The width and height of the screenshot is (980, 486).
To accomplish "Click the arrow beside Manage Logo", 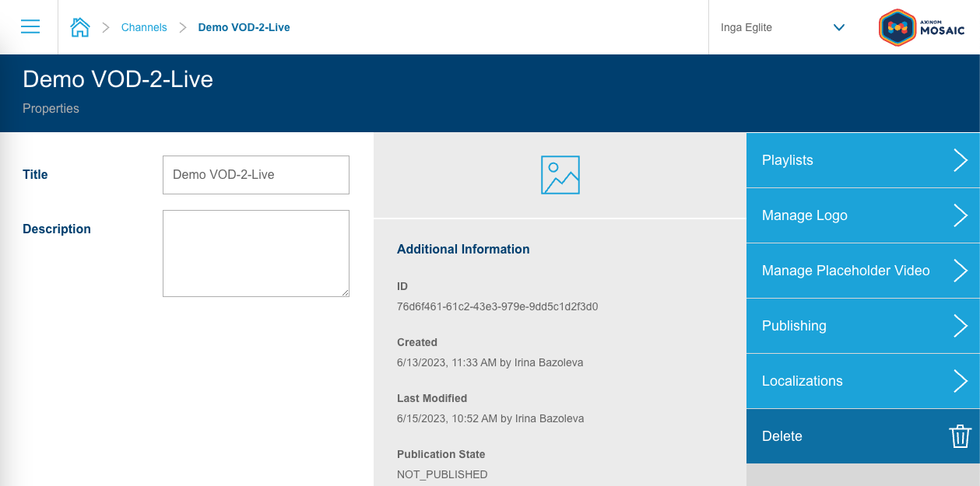I will (961, 215).
